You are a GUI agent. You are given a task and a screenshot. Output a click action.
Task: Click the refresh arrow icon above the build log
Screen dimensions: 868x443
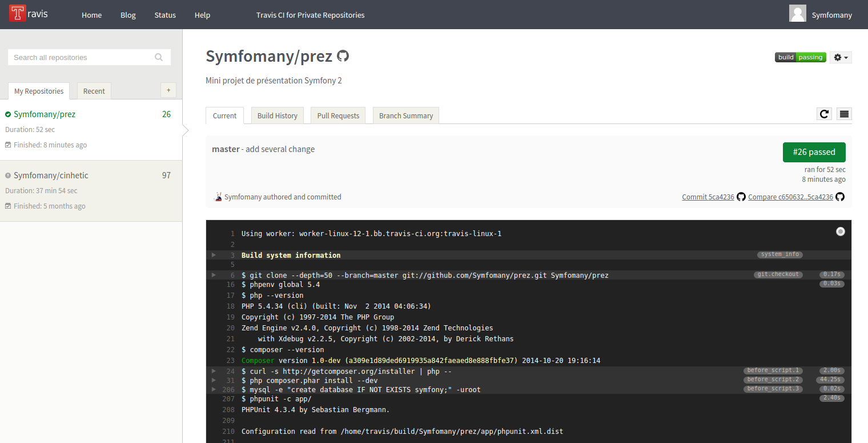point(824,114)
